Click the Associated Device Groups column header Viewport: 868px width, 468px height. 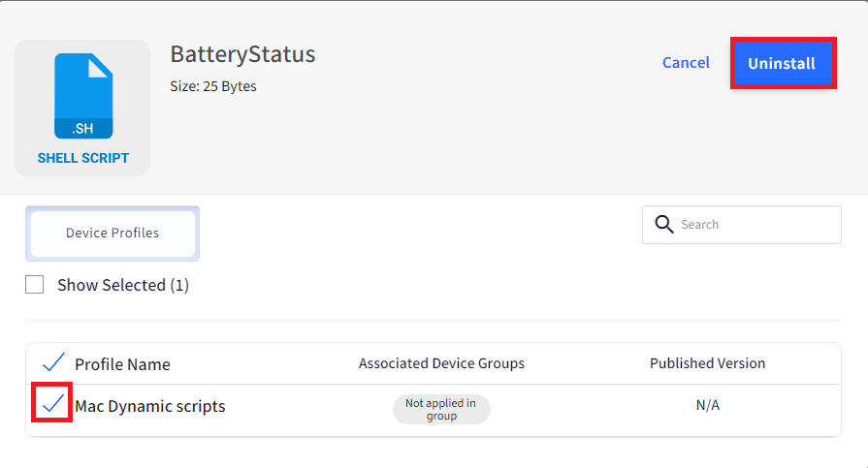(x=441, y=363)
